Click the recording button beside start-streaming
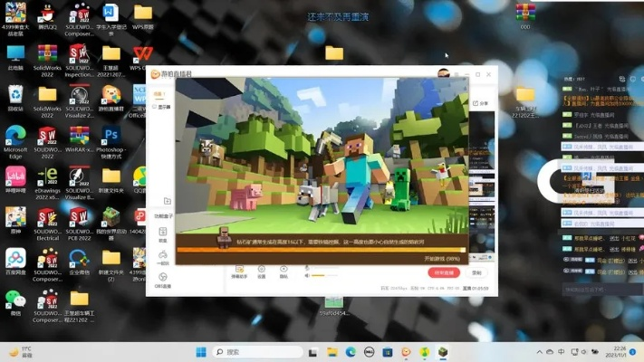 (477, 272)
